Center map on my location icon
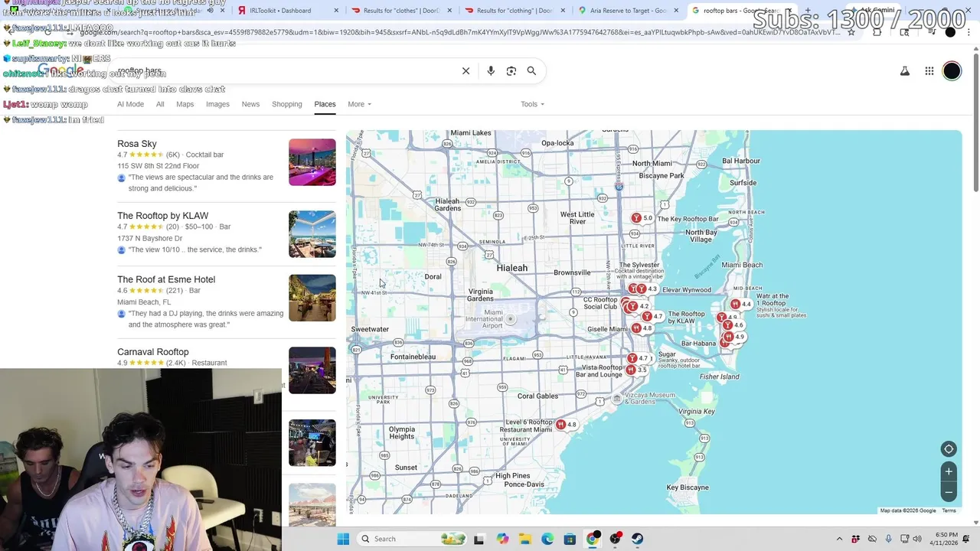The image size is (980, 551). tap(949, 449)
